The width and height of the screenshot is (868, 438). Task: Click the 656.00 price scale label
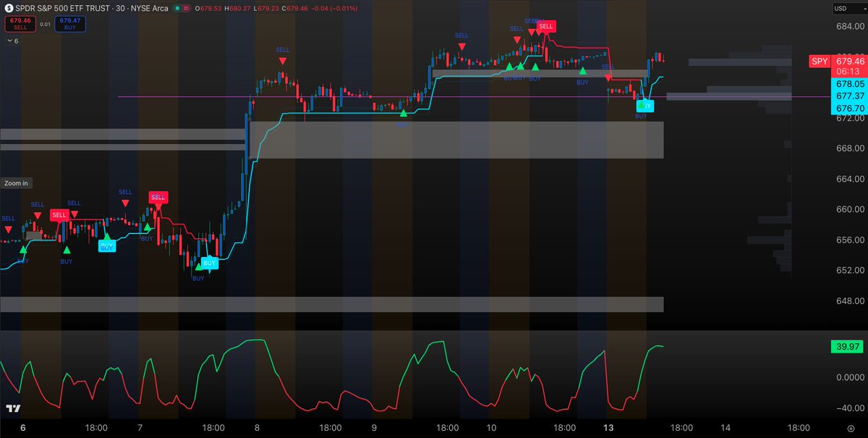pyautogui.click(x=849, y=240)
